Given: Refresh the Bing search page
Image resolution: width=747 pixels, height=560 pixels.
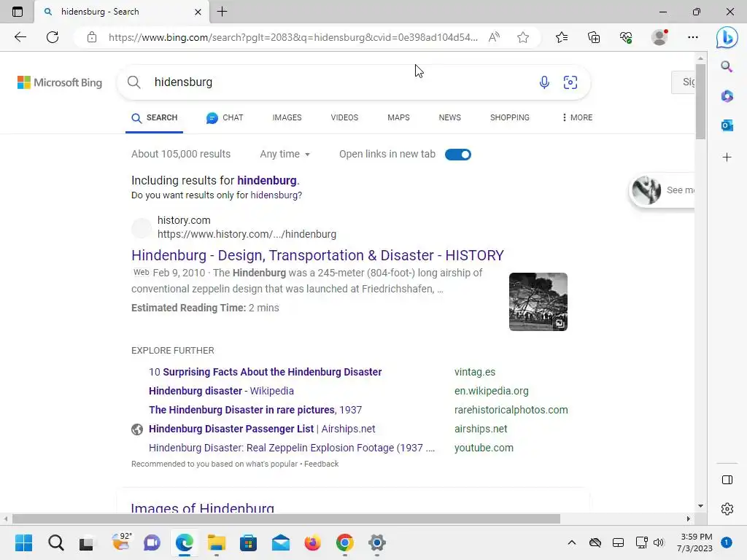Looking at the screenshot, I should 53,37.
